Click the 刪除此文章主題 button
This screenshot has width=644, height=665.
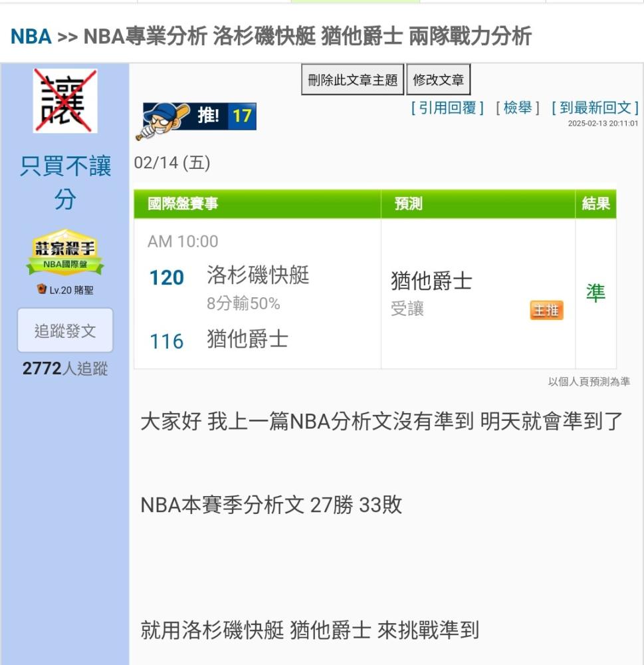coord(353,80)
